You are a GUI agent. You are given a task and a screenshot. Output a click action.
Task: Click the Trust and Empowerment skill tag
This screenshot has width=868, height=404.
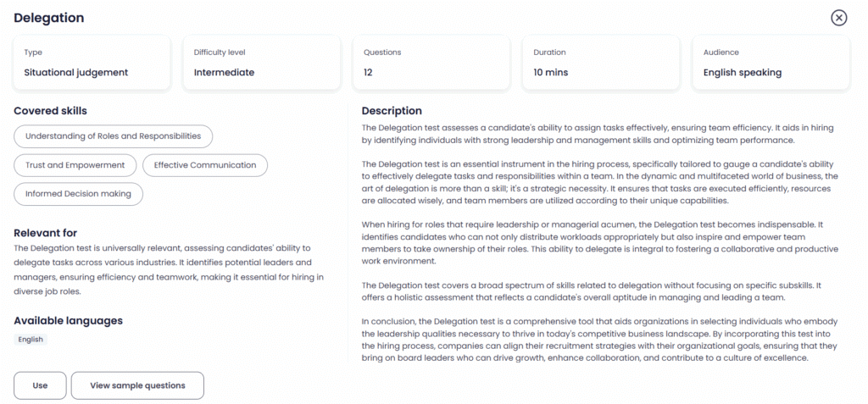75,165
